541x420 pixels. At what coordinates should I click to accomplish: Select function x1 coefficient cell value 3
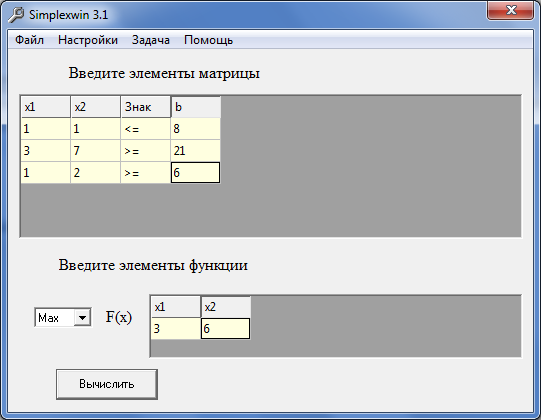176,329
